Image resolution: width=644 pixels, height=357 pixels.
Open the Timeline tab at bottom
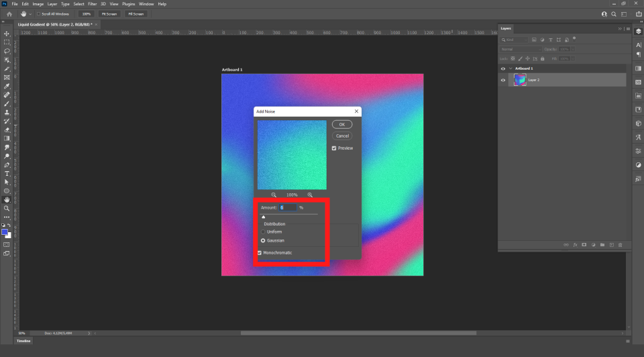[23, 341]
